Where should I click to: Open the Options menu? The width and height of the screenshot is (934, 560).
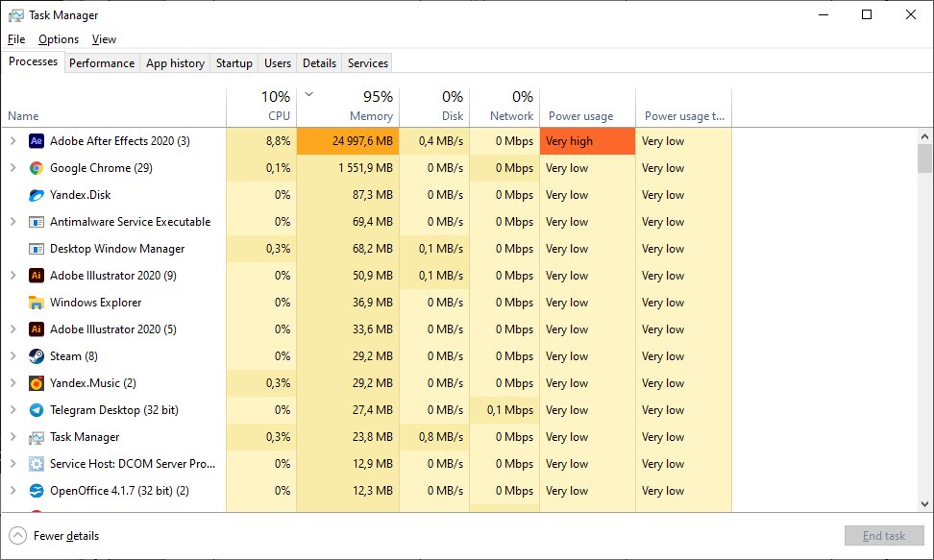(59, 39)
